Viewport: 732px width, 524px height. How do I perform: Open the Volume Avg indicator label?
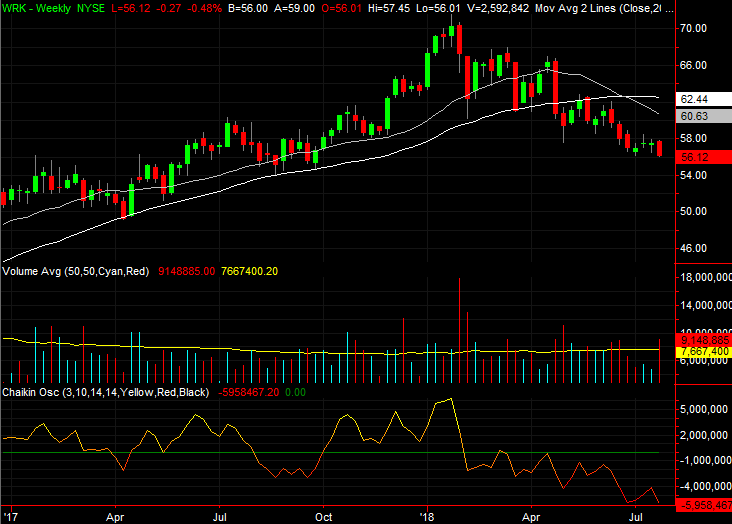pyautogui.click(x=76, y=271)
